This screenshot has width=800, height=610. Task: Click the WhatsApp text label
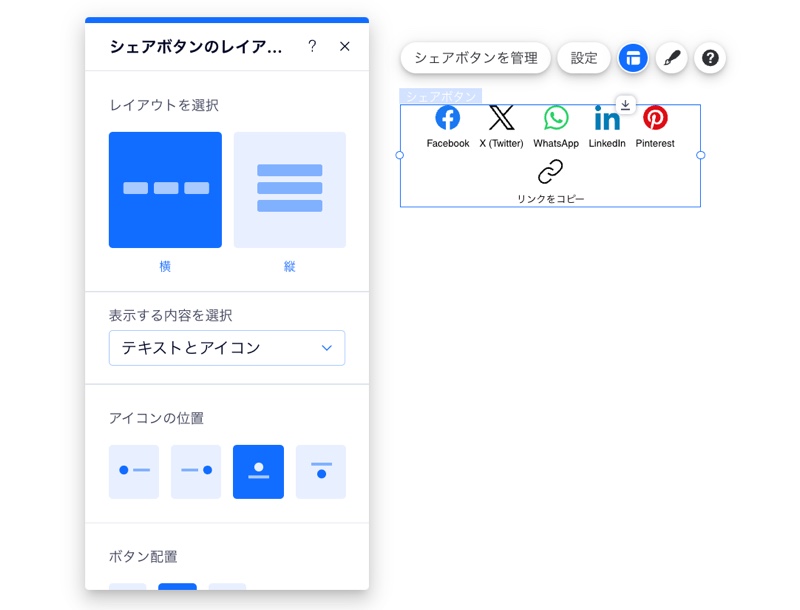556,143
